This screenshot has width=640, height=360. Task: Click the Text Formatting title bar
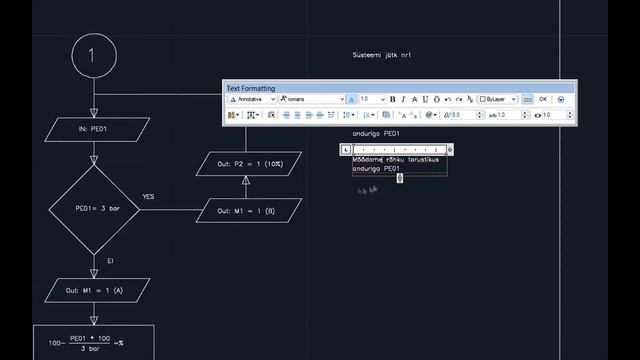(x=400, y=88)
